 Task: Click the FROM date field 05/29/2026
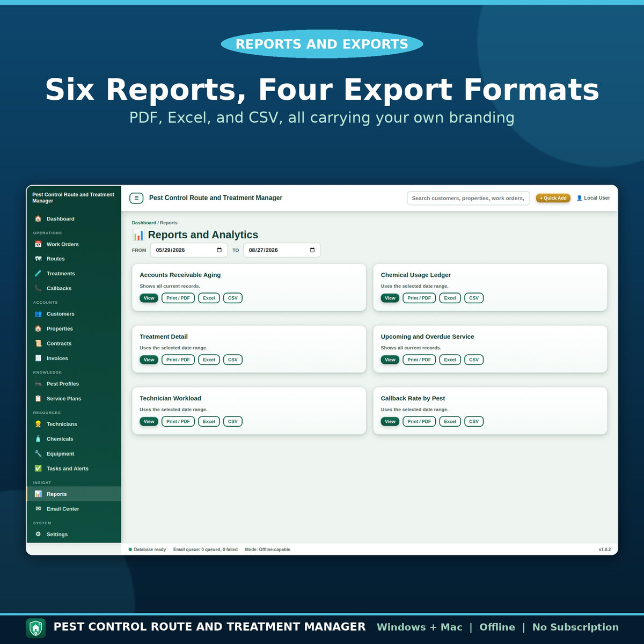point(189,250)
